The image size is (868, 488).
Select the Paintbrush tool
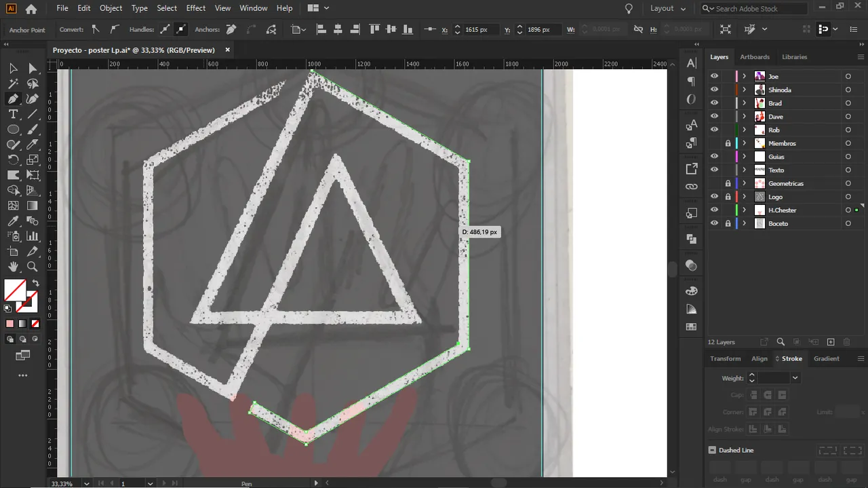pyautogui.click(x=33, y=130)
